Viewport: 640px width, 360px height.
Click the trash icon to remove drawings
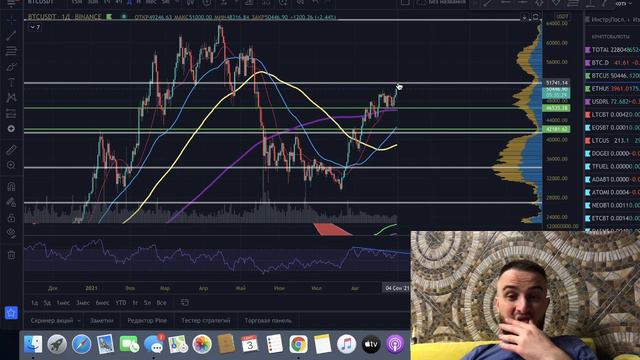pos(11,255)
